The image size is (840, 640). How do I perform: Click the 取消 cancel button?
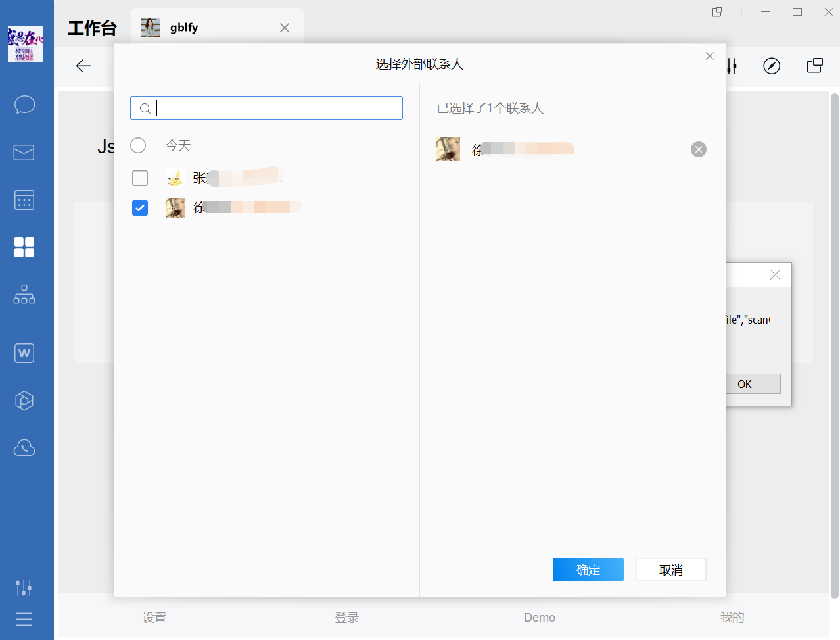[x=670, y=570]
